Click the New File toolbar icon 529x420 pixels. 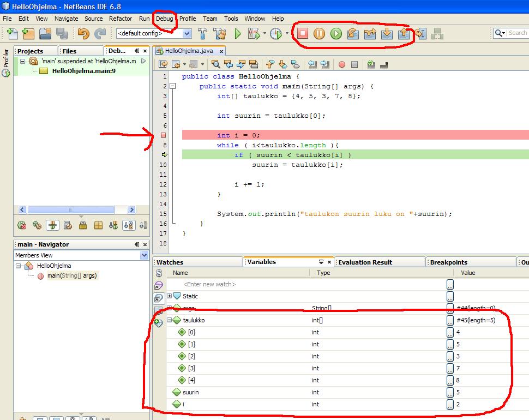(13, 33)
